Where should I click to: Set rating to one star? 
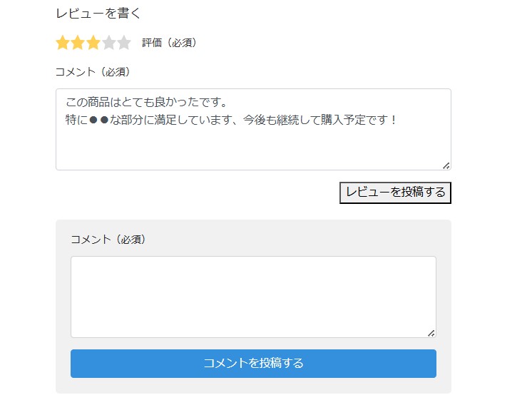[63, 43]
